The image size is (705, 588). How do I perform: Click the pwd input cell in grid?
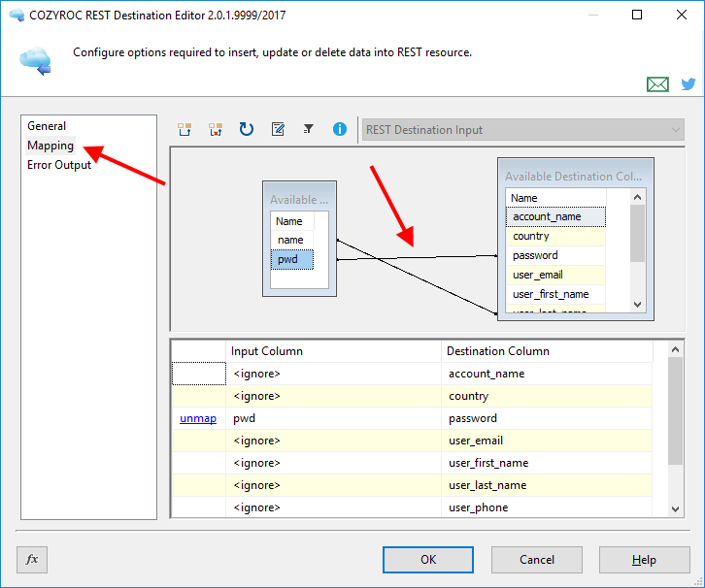pos(333,418)
